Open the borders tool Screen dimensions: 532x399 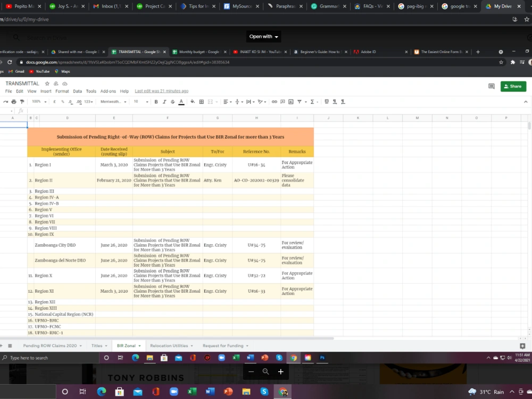click(202, 102)
